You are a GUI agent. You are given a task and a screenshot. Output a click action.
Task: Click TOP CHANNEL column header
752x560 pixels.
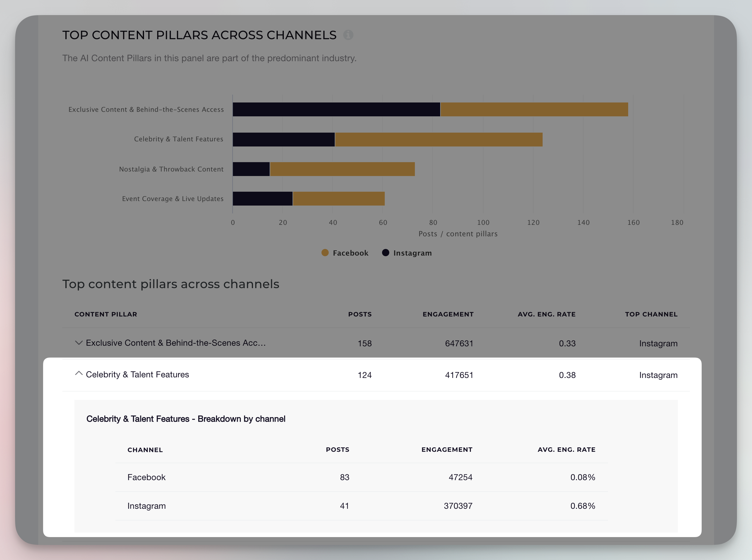pyautogui.click(x=651, y=314)
